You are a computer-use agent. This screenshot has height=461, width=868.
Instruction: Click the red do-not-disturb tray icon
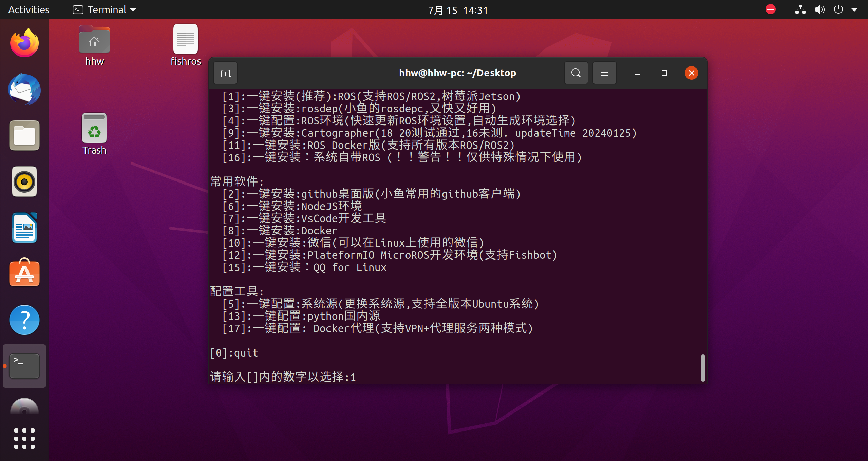click(x=770, y=9)
